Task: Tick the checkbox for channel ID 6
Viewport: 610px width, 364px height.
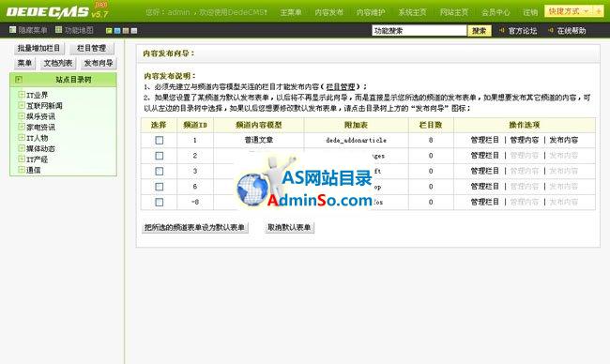Action: [x=160, y=187]
